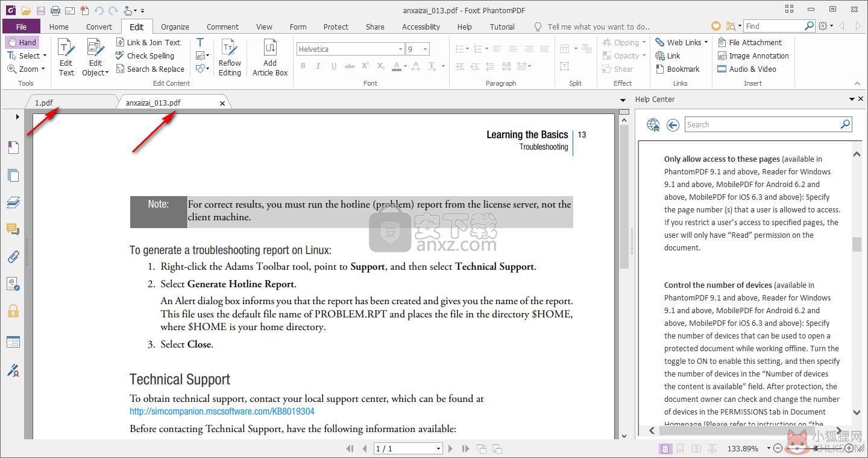Click the zoom out minus button
This screenshot has height=458, width=868.
click(778, 448)
